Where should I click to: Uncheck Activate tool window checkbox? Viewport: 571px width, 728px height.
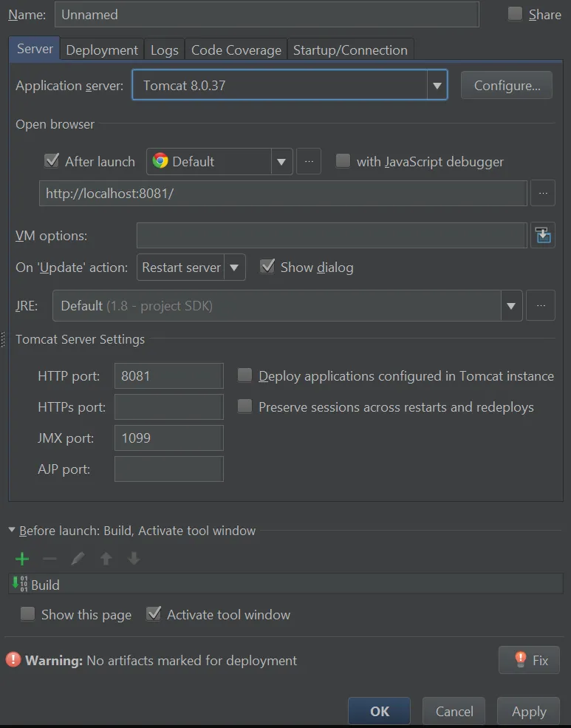154,613
